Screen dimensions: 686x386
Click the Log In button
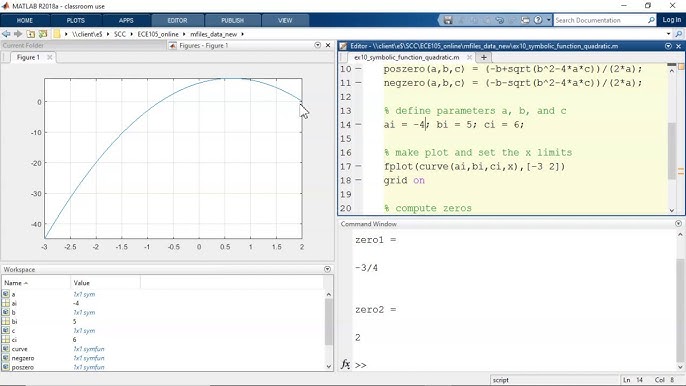pyautogui.click(x=672, y=20)
